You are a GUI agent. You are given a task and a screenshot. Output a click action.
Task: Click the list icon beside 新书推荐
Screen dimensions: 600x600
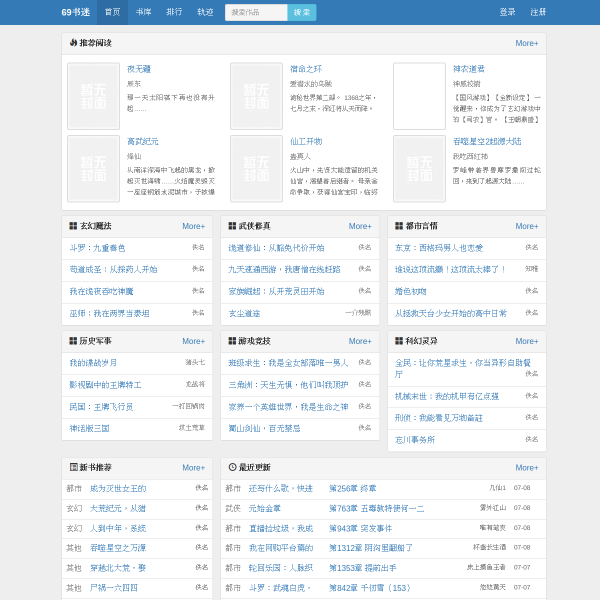click(x=73, y=467)
